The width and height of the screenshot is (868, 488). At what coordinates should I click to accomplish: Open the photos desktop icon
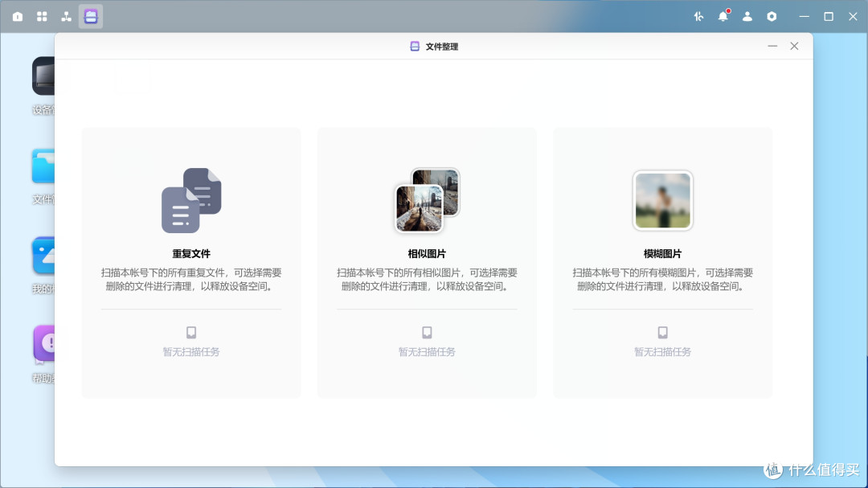[43, 256]
